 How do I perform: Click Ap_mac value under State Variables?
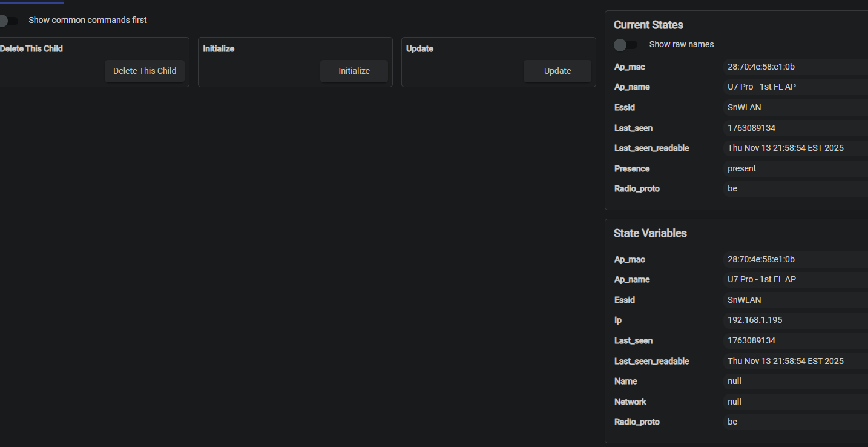pos(761,259)
